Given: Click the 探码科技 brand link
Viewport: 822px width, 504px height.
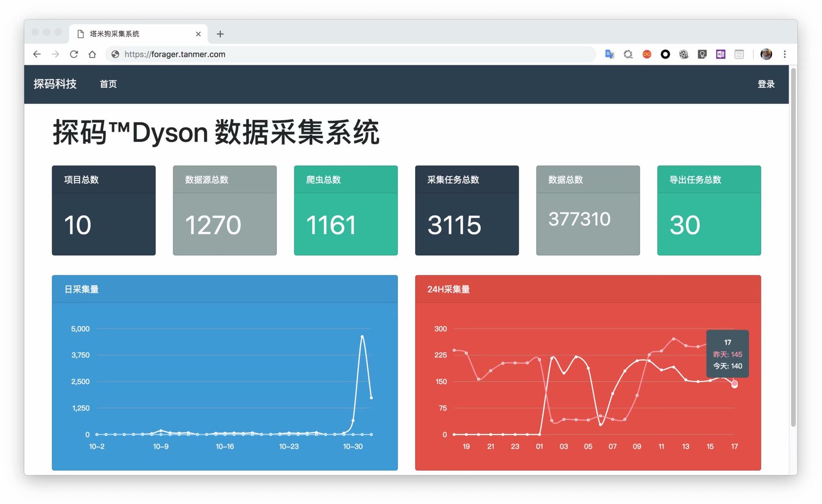Looking at the screenshot, I should pos(55,84).
